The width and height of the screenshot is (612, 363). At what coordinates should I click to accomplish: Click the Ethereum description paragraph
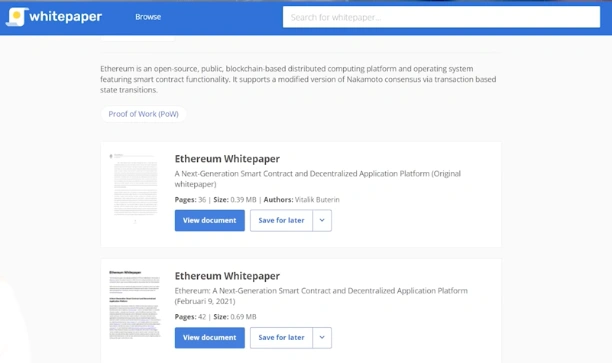click(x=298, y=79)
